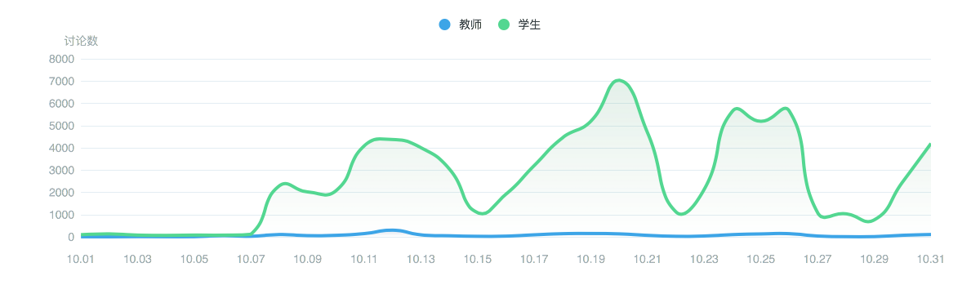Click the 10.01 x-axis date label
The height and width of the screenshot is (294, 980).
click(x=81, y=259)
